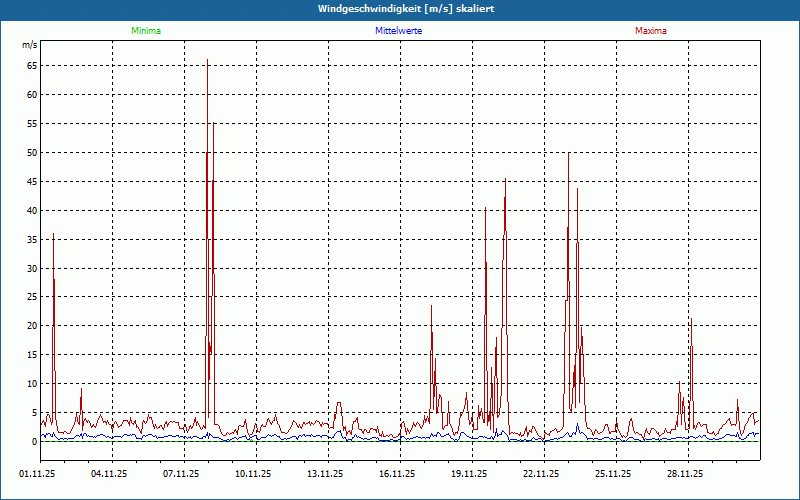Viewport: 800px width, 500px height.
Task: Click the 04.11.25 date label
Action: click(109, 474)
